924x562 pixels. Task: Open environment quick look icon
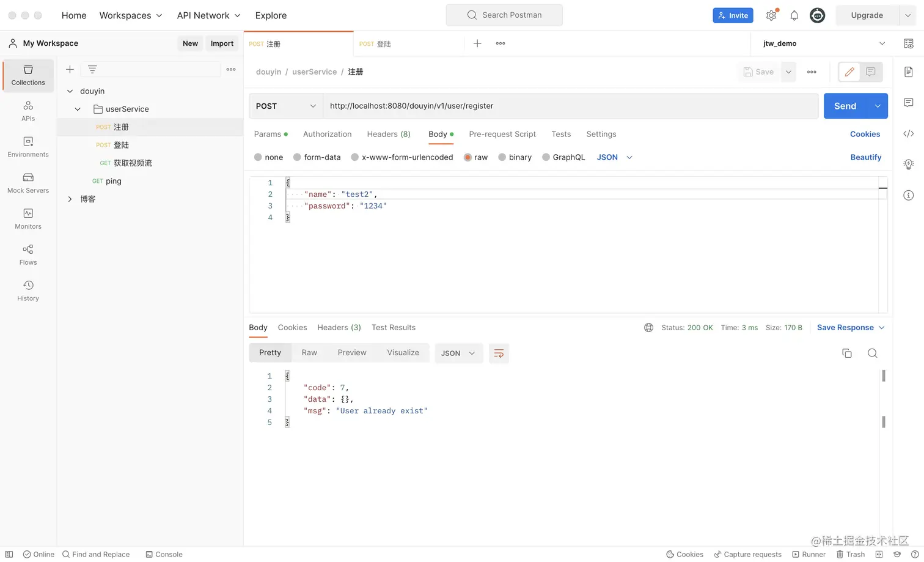click(x=908, y=43)
